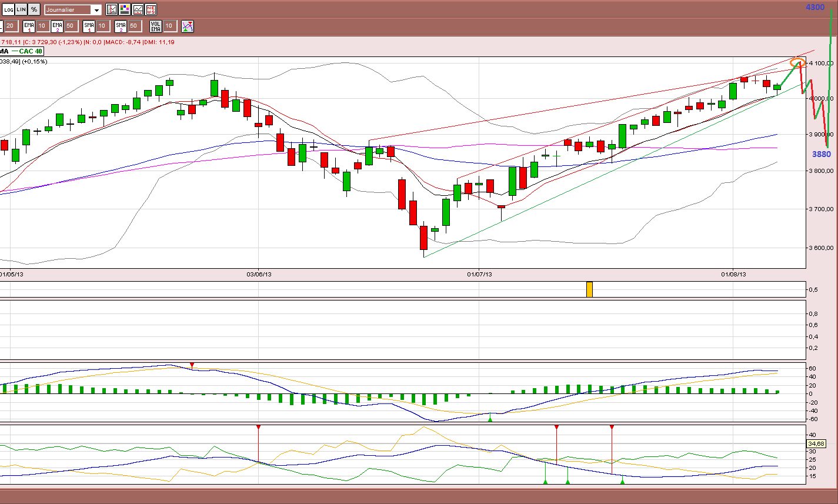Toggle the EMA 2 indicator

[57, 26]
